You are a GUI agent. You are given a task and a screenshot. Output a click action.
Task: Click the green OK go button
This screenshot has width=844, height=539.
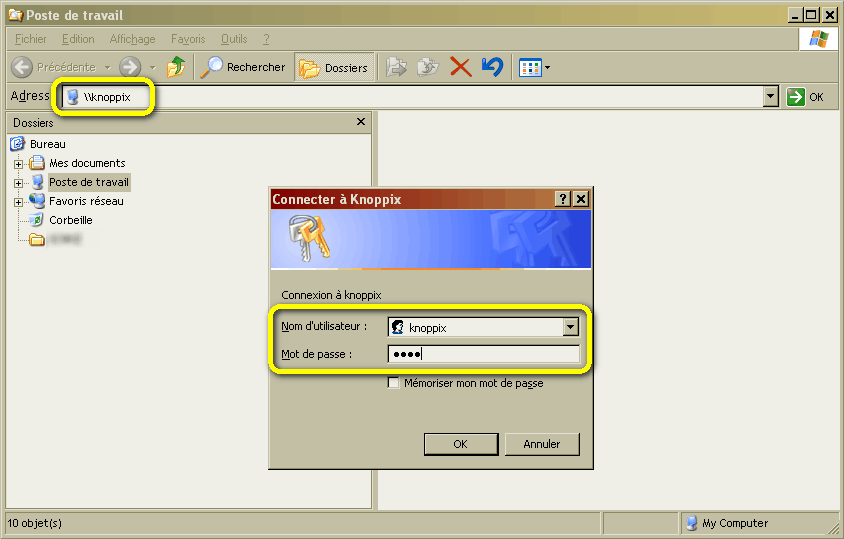805,97
